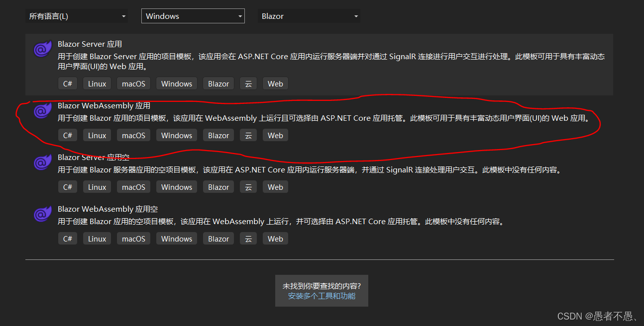The width and height of the screenshot is (644, 326).
Task: Click macOS tag under Blazor Server 应用空
Action: [x=134, y=187]
